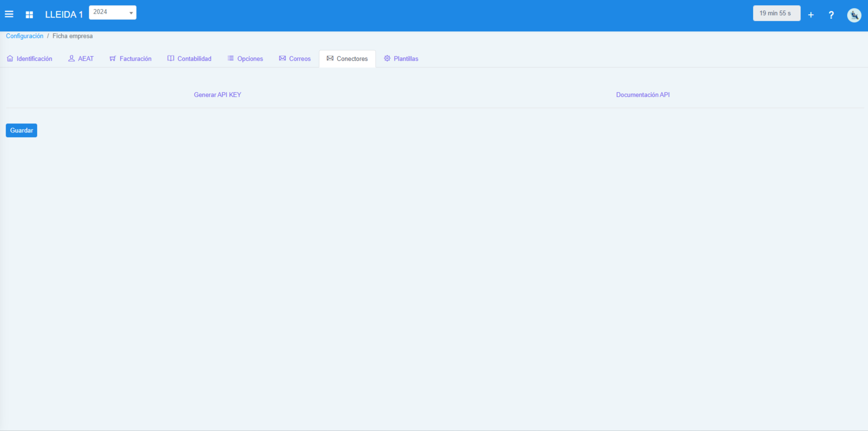Click the list icon beside Opciones
The image size is (868, 431).
[x=230, y=58]
